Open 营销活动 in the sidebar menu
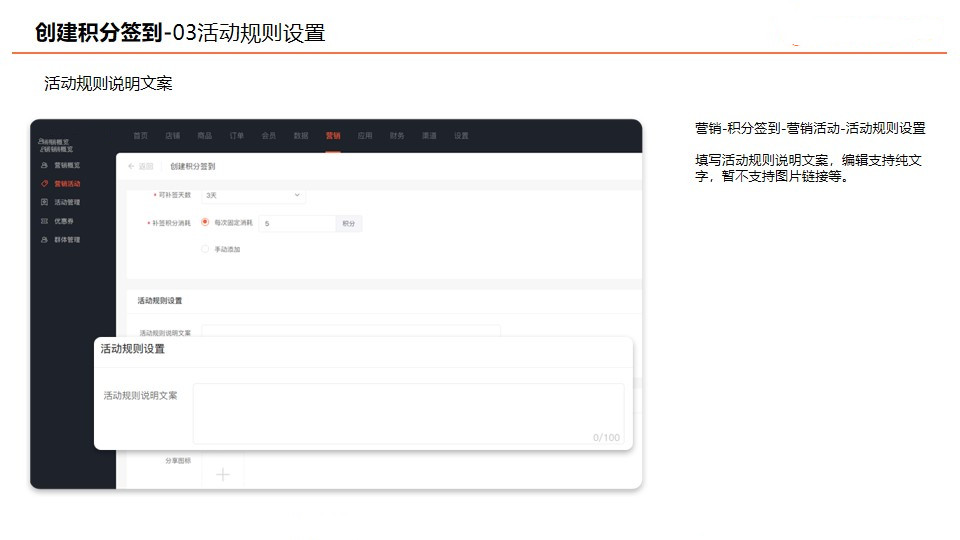The height and width of the screenshot is (540, 960). [67, 184]
